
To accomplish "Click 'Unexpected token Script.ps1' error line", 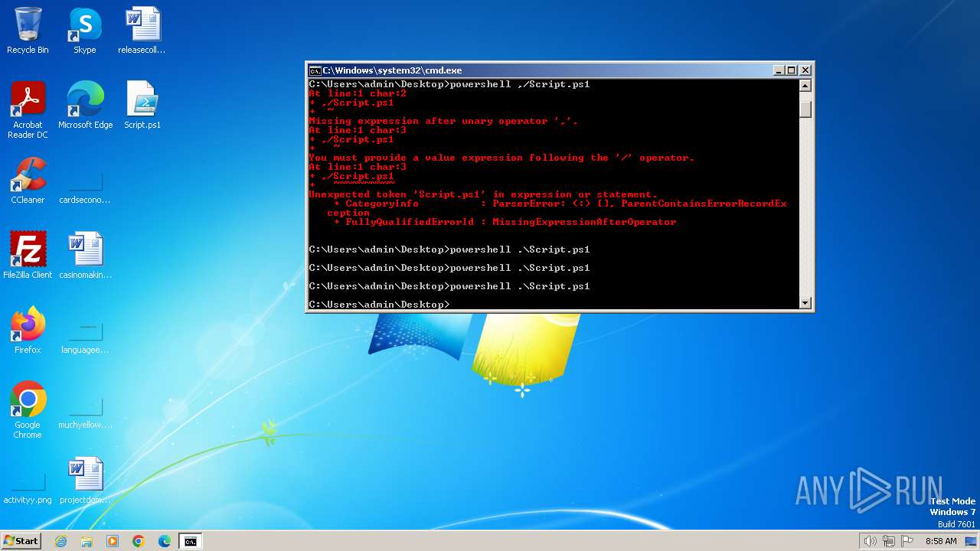I will pyautogui.click(x=483, y=194).
